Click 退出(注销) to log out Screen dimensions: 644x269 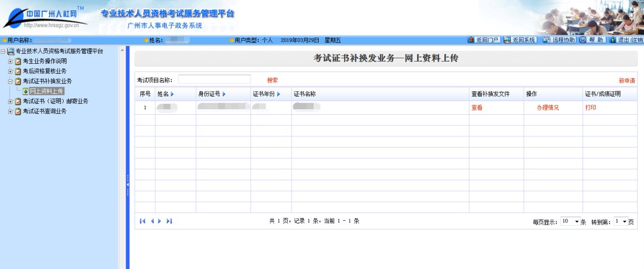(x=626, y=40)
